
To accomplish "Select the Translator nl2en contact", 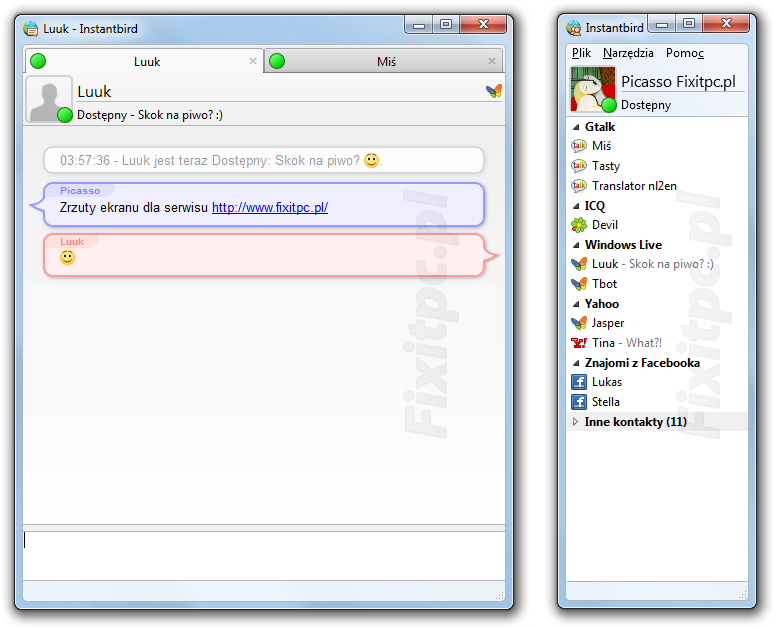I will pos(657,185).
